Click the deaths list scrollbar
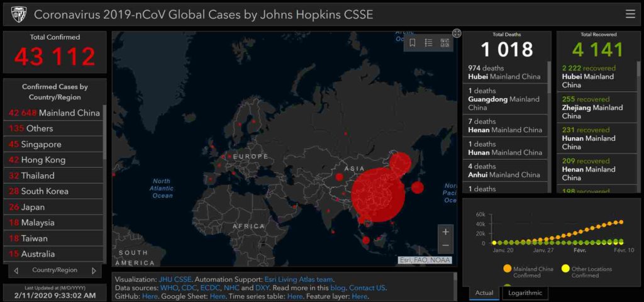The height and width of the screenshot is (302, 644). coord(549,78)
